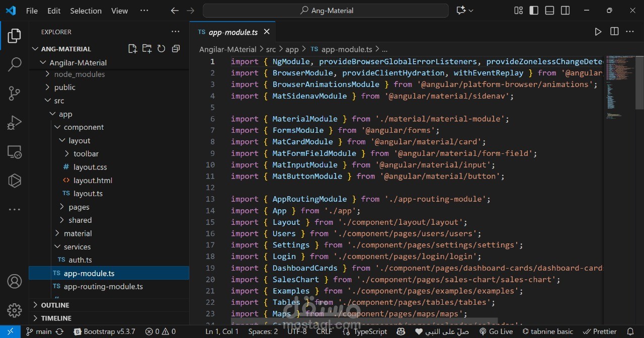
Task: Refresh the Explorer file tree
Action: point(161,49)
